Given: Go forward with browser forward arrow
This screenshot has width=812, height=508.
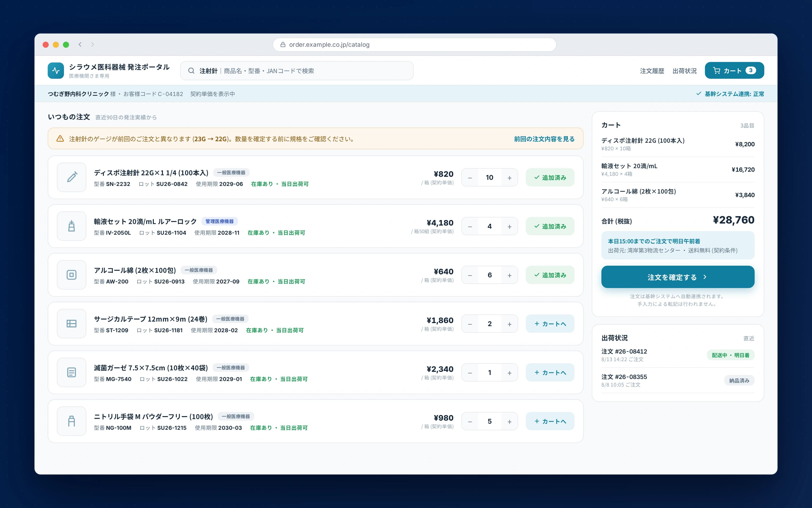Looking at the screenshot, I should tap(92, 44).
